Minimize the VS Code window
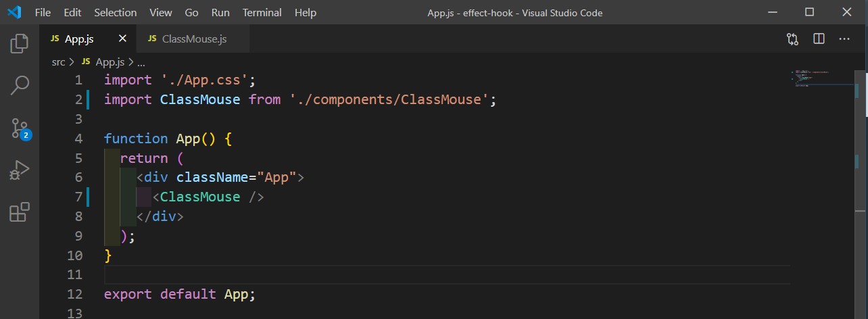 pos(773,12)
